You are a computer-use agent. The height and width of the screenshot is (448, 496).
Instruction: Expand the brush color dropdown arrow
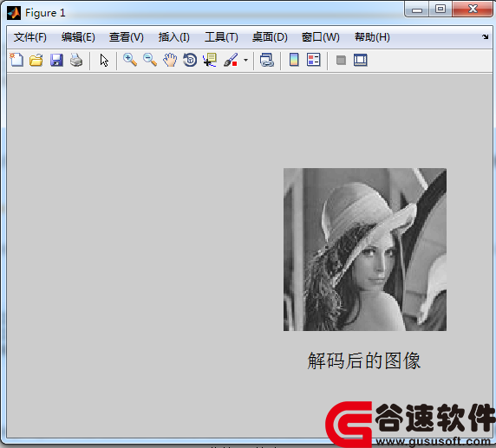[x=245, y=60]
